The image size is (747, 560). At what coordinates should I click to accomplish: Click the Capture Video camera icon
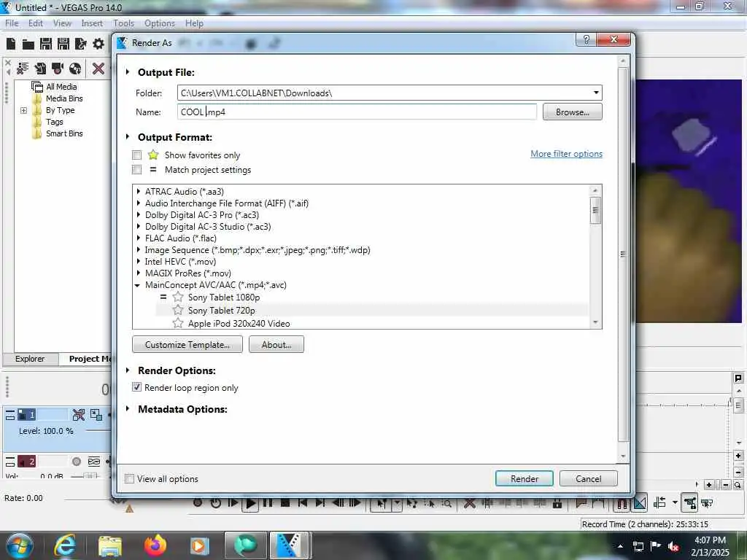[58, 69]
